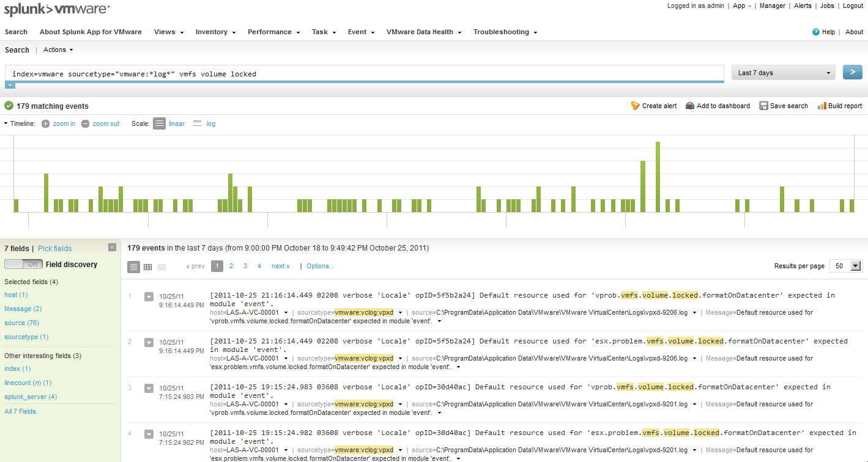Click the Create alert icon
This screenshot has width=868, height=462.
pos(635,106)
